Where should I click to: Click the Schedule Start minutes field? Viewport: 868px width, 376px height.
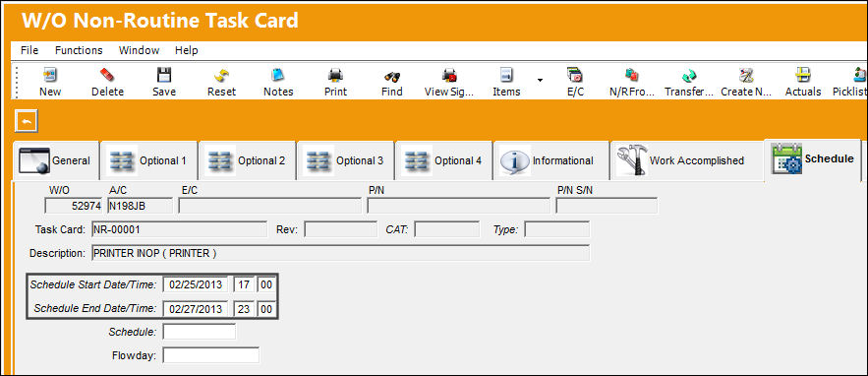[266, 285]
